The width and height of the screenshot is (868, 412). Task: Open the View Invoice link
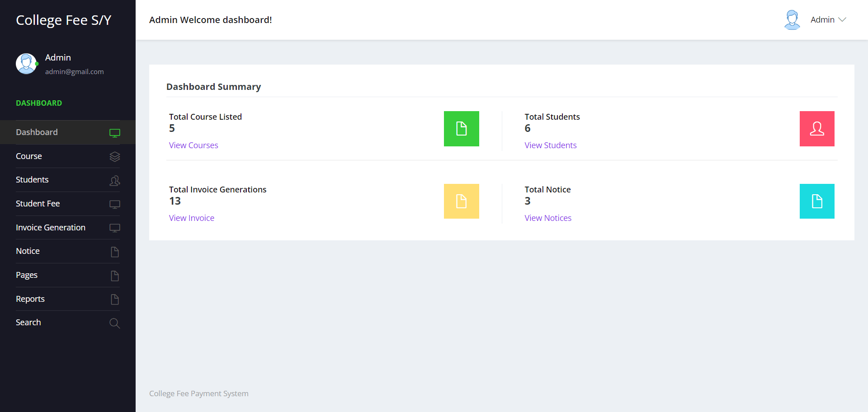[191, 218]
